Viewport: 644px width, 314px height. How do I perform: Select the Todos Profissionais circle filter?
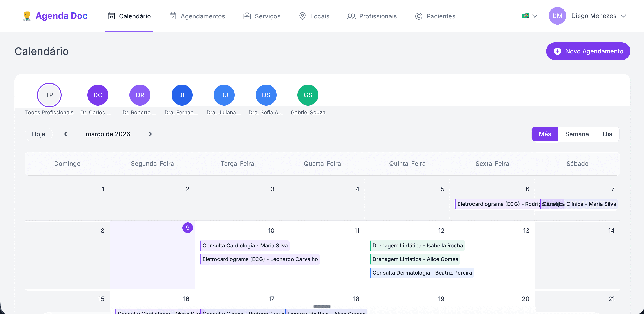(49, 95)
